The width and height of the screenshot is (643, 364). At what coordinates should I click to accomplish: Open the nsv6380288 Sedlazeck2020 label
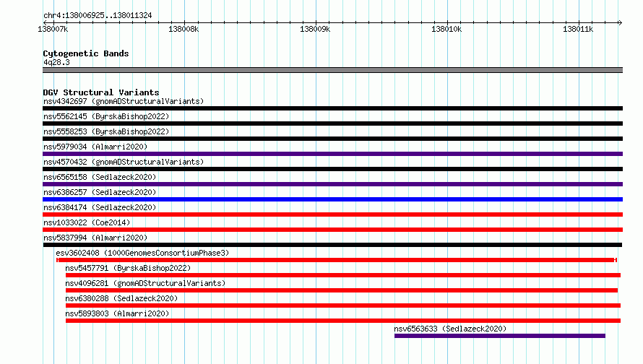[x=121, y=298]
